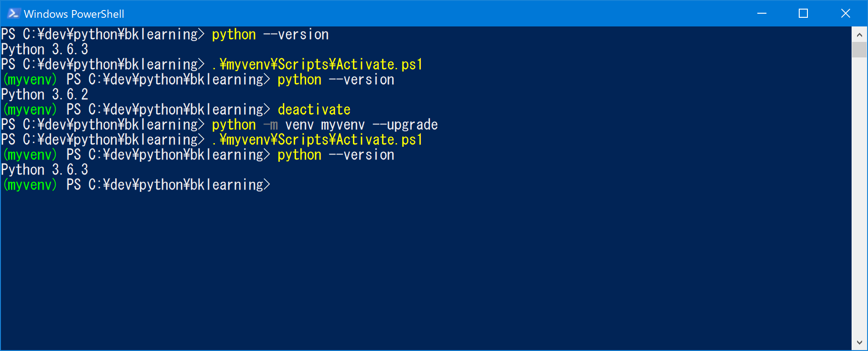Click the scrollbar up arrow
Image resolution: width=868 pixels, height=351 pixels.
(x=860, y=34)
